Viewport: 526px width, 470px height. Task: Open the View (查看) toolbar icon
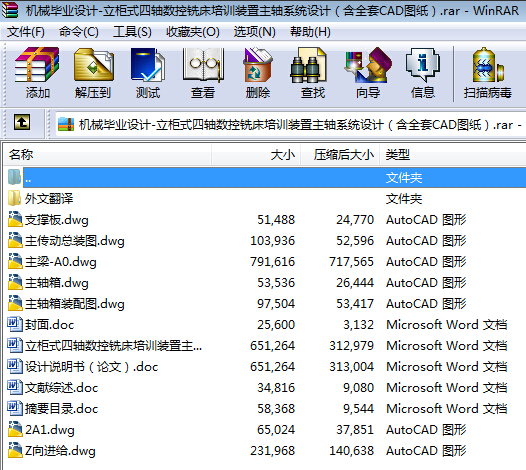203,65
